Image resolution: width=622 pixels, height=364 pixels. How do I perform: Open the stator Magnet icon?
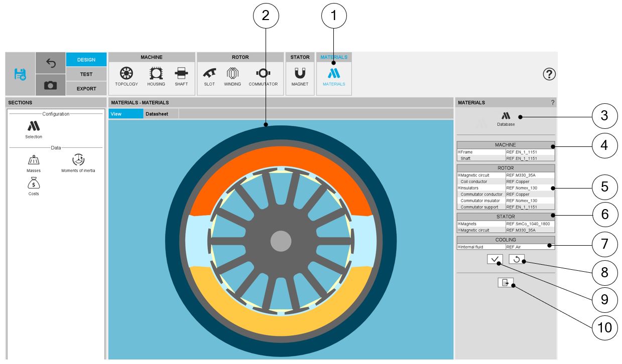pos(300,74)
